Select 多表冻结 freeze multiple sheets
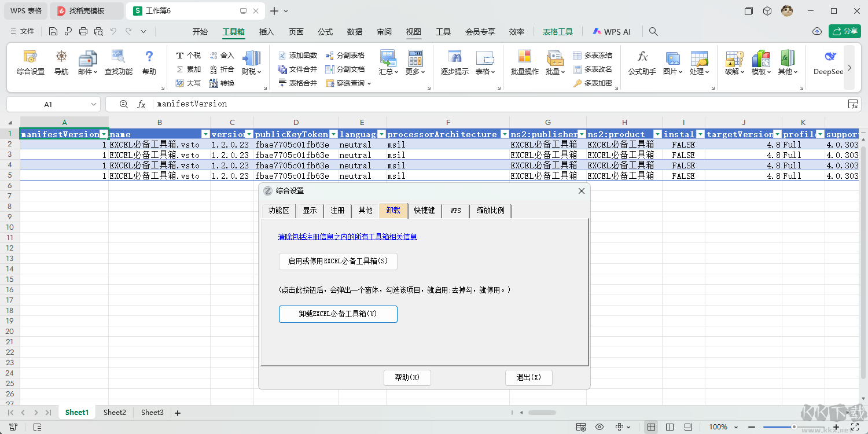The image size is (868, 434). click(x=593, y=56)
